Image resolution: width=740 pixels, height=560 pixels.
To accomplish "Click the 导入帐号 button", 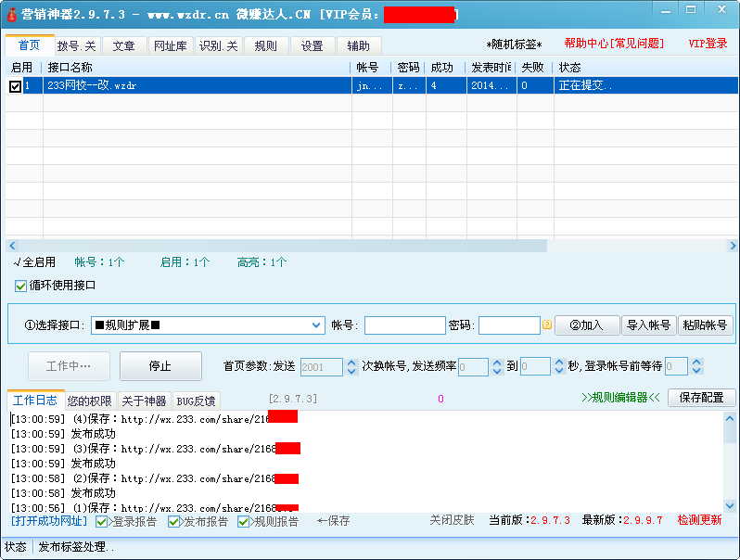I will [x=648, y=325].
